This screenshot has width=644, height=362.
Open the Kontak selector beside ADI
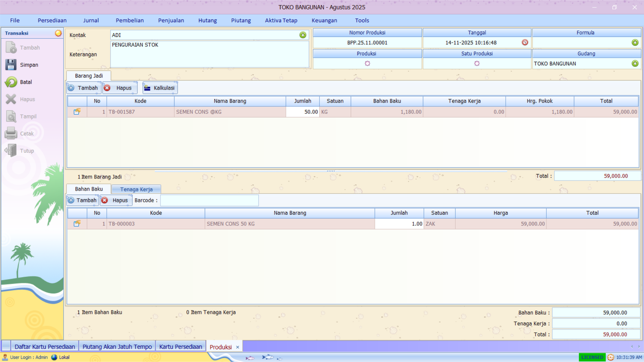point(303,35)
